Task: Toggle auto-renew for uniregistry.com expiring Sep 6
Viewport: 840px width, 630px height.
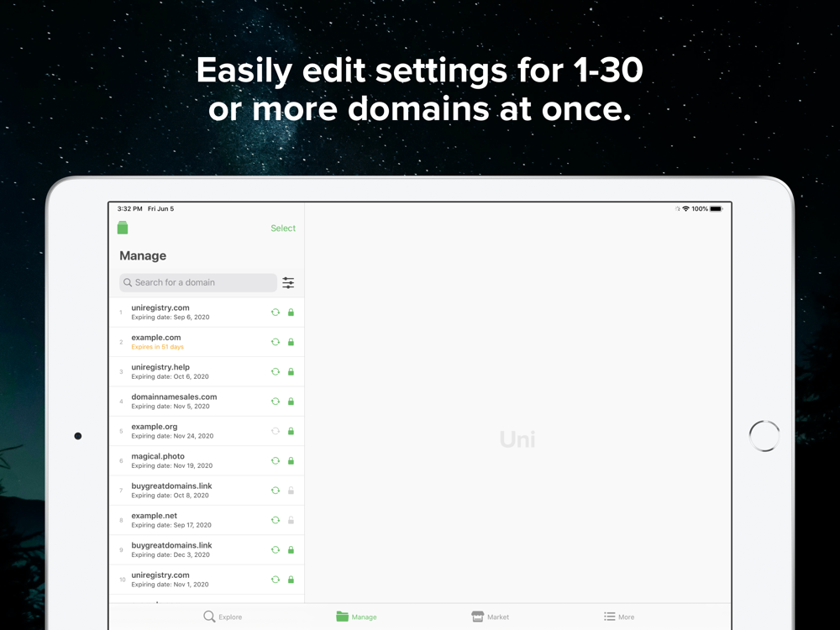Action: [276, 312]
